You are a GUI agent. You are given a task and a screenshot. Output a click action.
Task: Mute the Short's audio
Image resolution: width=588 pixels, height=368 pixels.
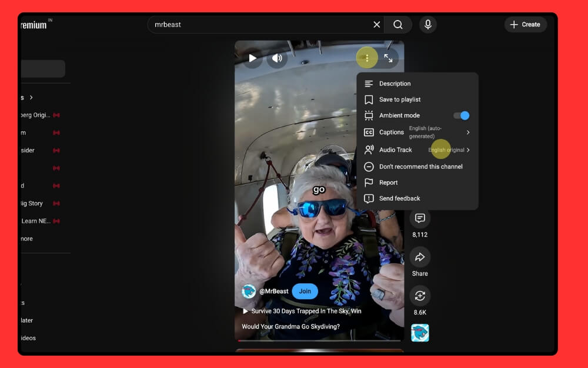tap(276, 58)
